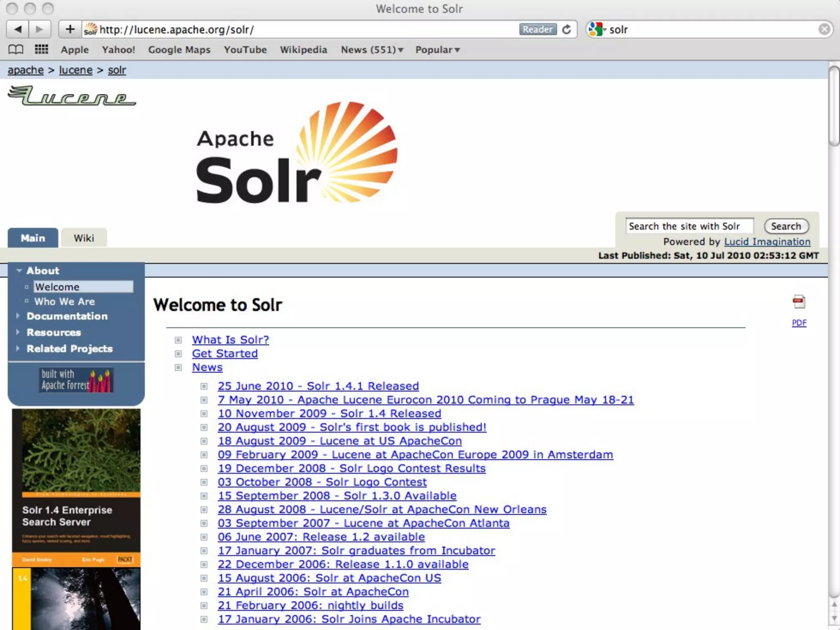
Task: Click the Search button for site search
Action: tap(786, 226)
